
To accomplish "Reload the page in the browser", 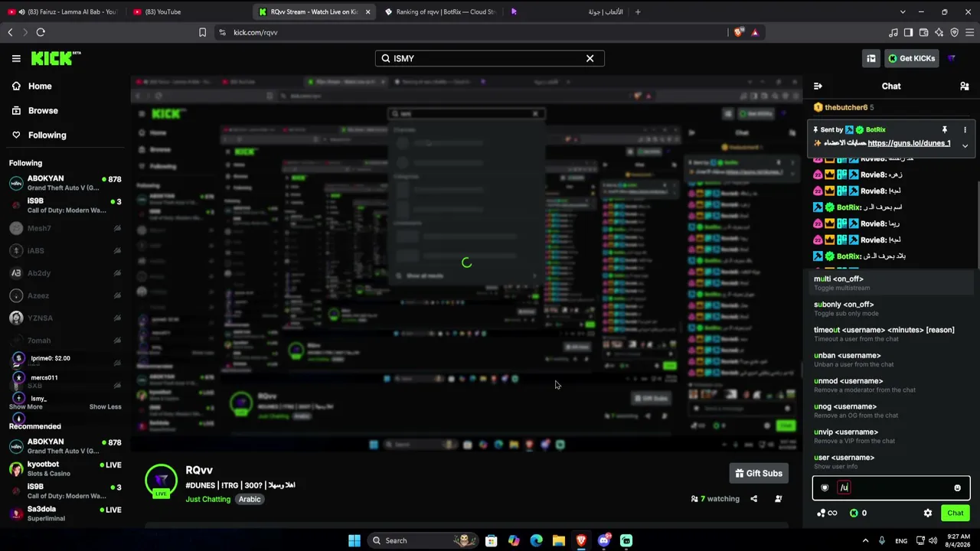I will click(x=41, y=32).
